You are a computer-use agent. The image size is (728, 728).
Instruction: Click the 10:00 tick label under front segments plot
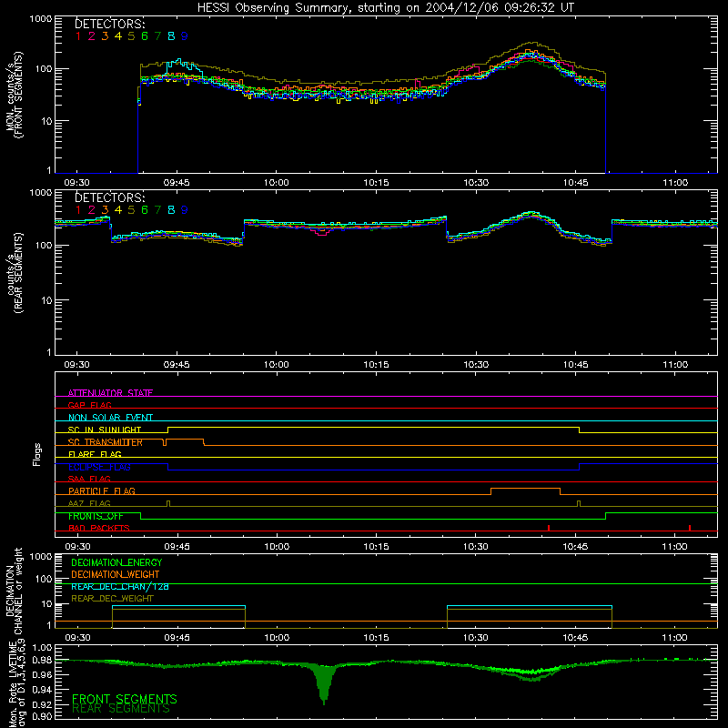coord(276,183)
